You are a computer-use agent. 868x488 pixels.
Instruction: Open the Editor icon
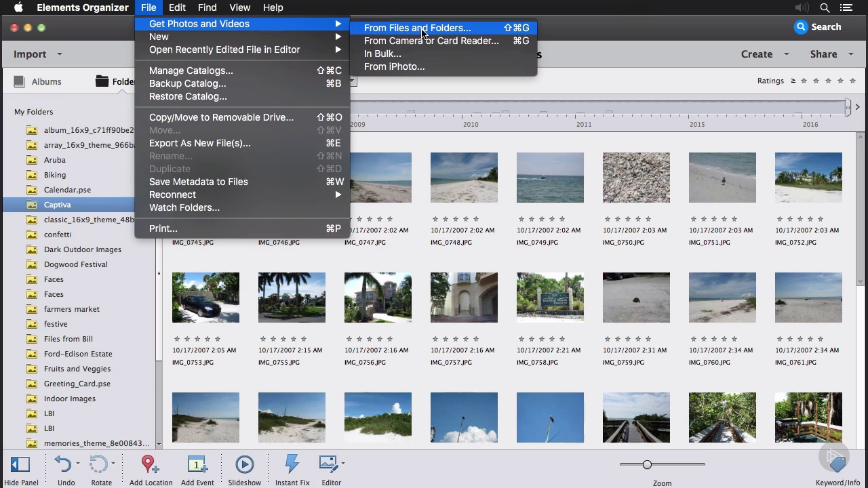click(329, 464)
